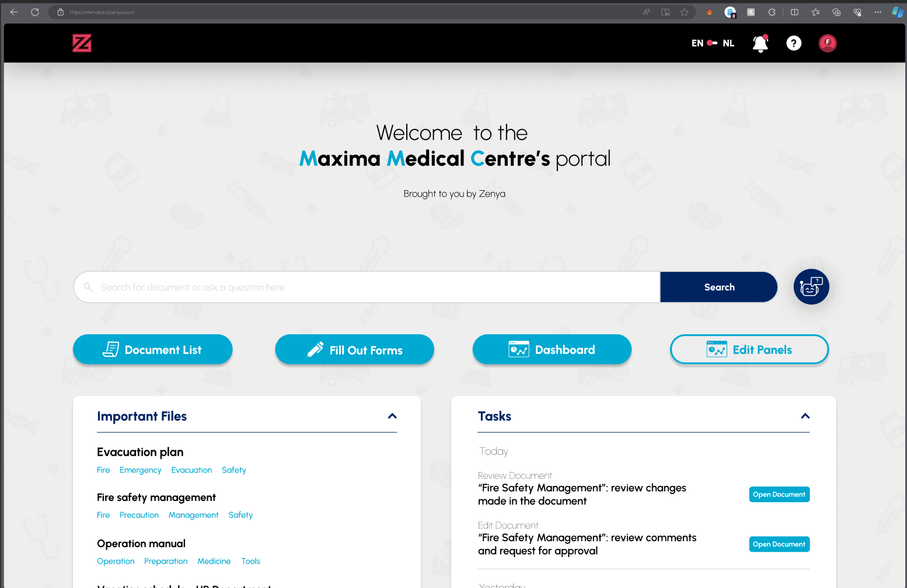Toggle the EN/NL language switch
The image size is (907, 588).
[x=712, y=43]
